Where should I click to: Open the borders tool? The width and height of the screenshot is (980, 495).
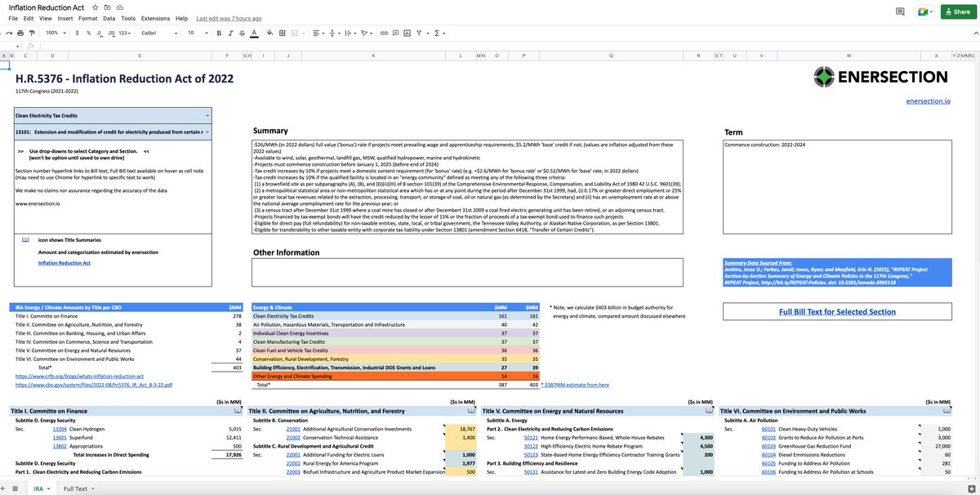(282, 33)
